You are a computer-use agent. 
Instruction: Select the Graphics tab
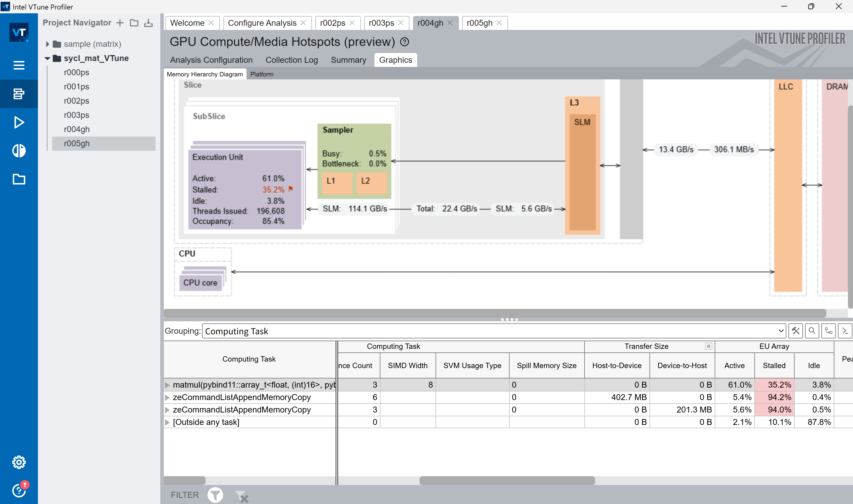[x=396, y=60]
